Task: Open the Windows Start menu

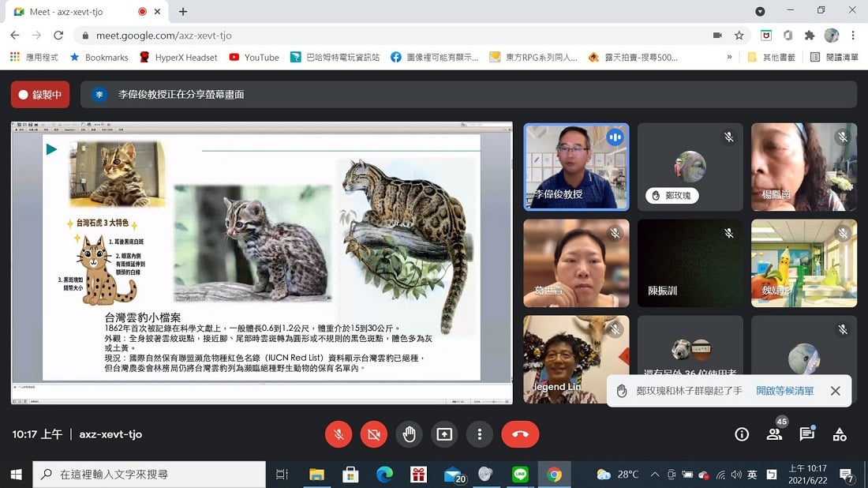Action: coord(16,475)
